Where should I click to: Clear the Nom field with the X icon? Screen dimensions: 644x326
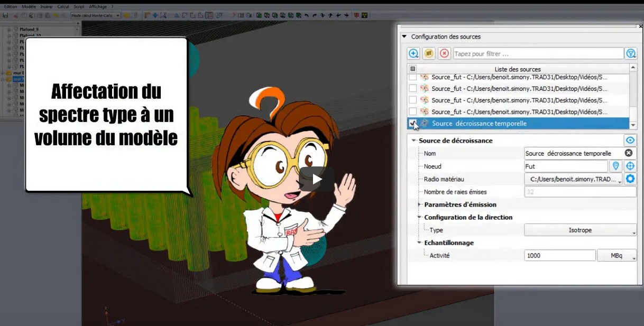click(x=628, y=153)
